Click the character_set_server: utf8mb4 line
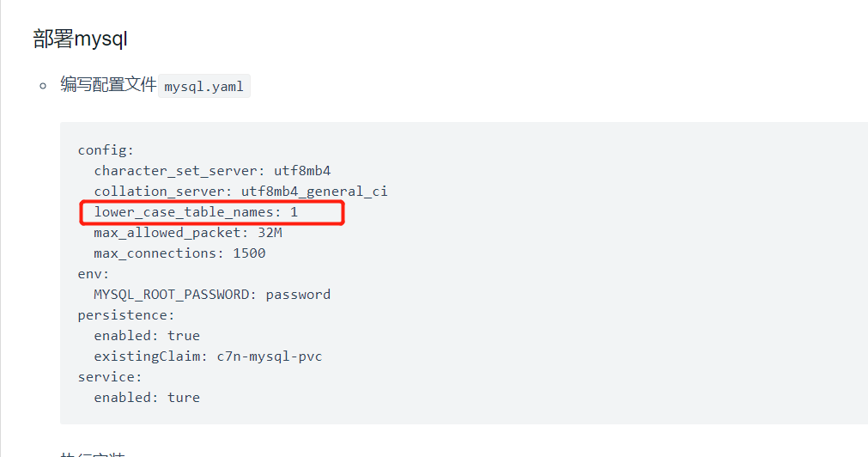The height and width of the screenshot is (457, 868). coord(212,171)
